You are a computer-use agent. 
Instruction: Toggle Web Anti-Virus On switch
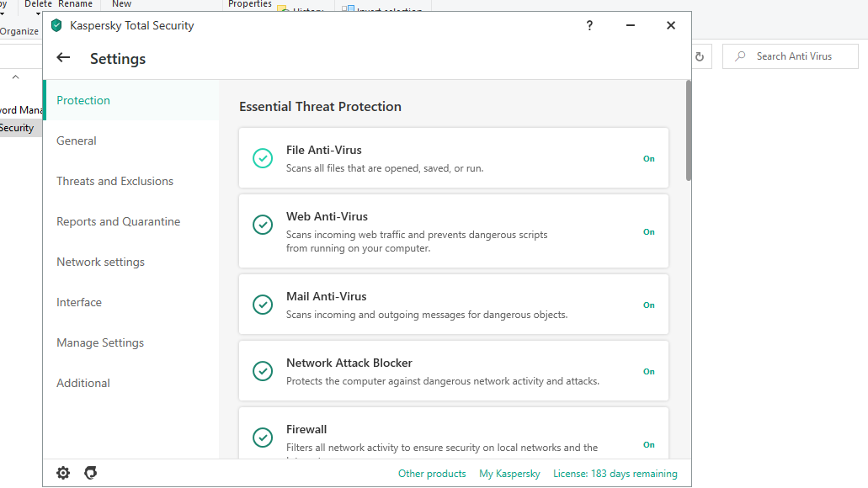[x=649, y=231]
